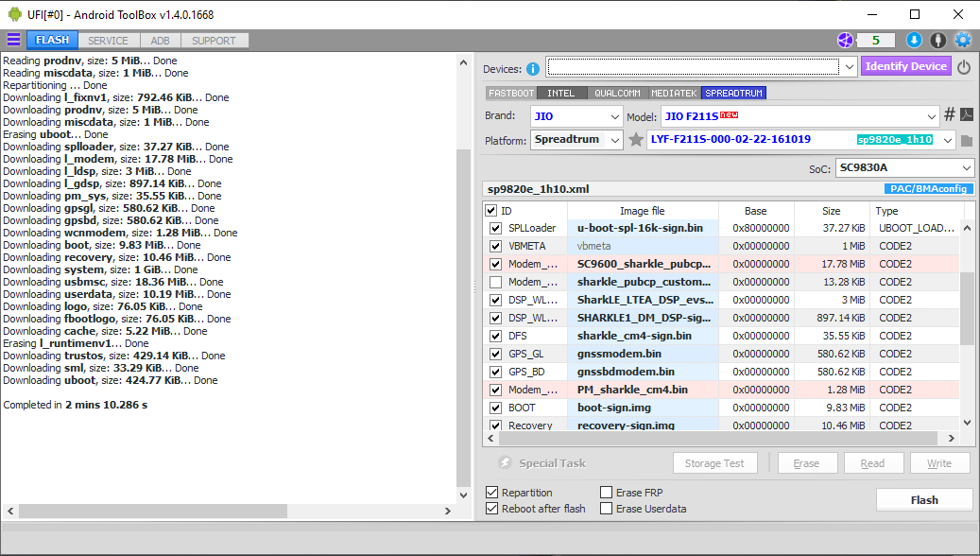Toggle the Repartition checkbox
Screen dimensions: 980x556
491,493
